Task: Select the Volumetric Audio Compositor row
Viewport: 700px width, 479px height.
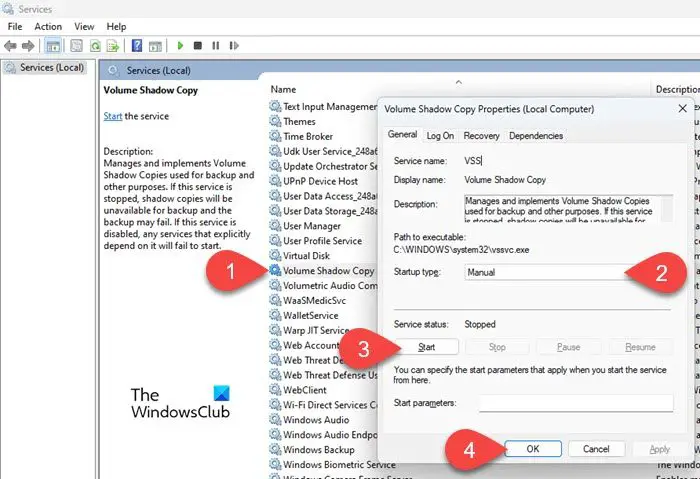Action: coord(323,285)
